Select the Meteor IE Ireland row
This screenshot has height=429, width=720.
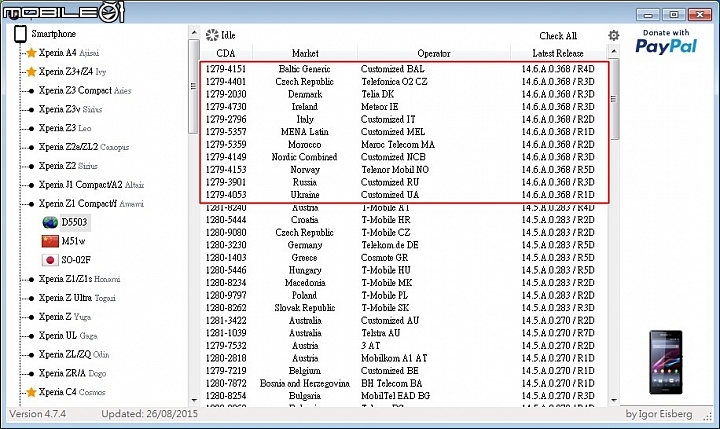tap(405, 107)
